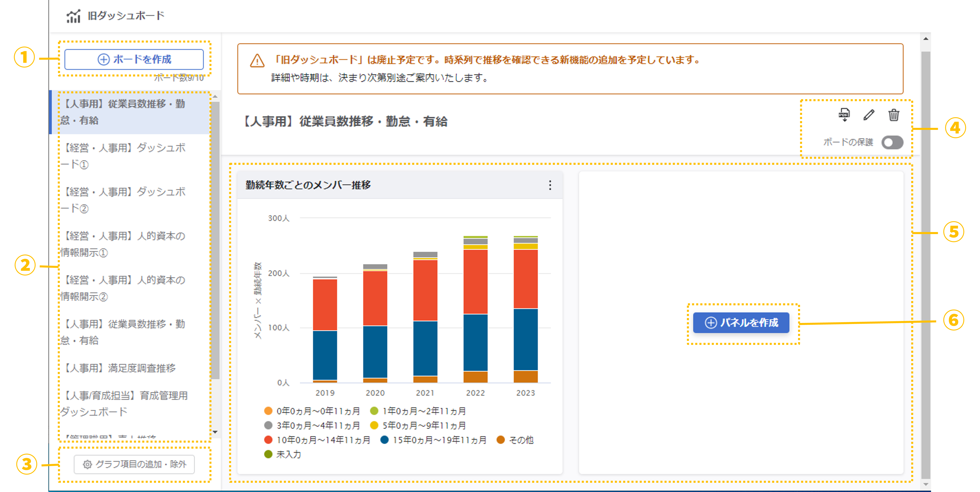
Task: Click the pencil edit board icon
Action: click(868, 115)
